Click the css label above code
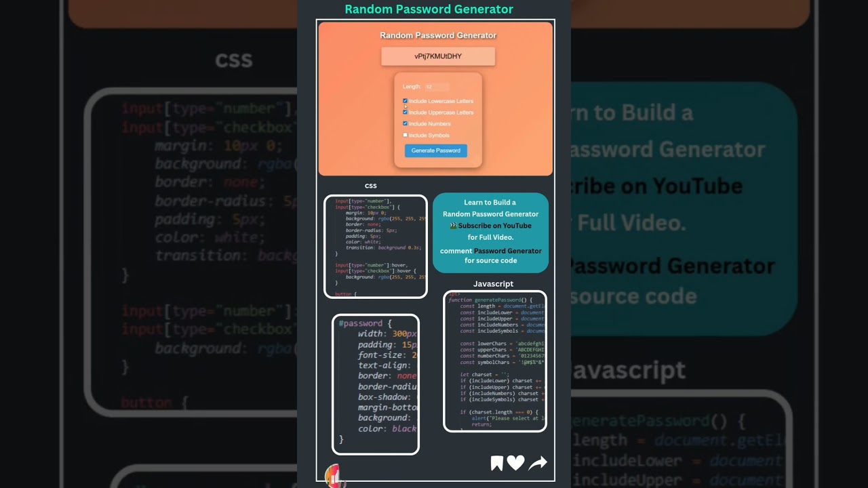Screen dimensions: 868x488 pos(371,186)
